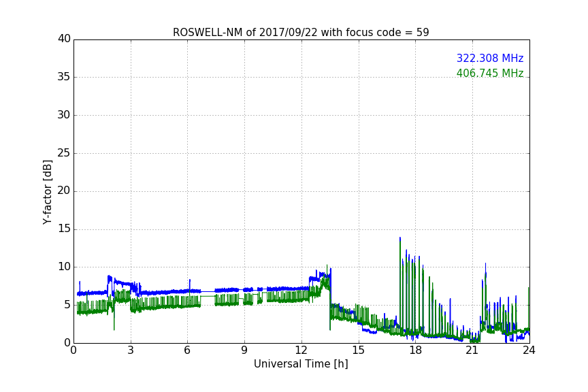
Task: Select the blue 322.308 MHz legend label
Action: pos(490,58)
